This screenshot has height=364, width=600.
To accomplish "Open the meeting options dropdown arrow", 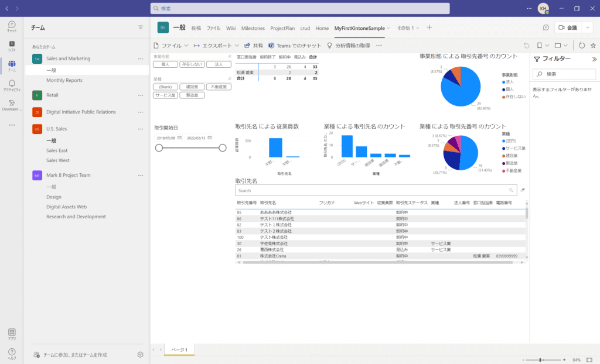I will (587, 28).
